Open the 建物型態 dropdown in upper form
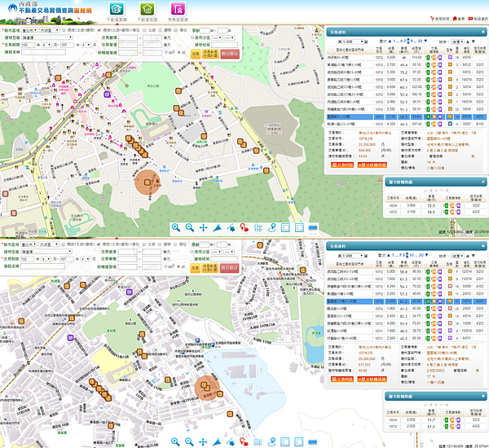Image resolution: width=489 pixels, height=448 pixels. pos(47,37)
